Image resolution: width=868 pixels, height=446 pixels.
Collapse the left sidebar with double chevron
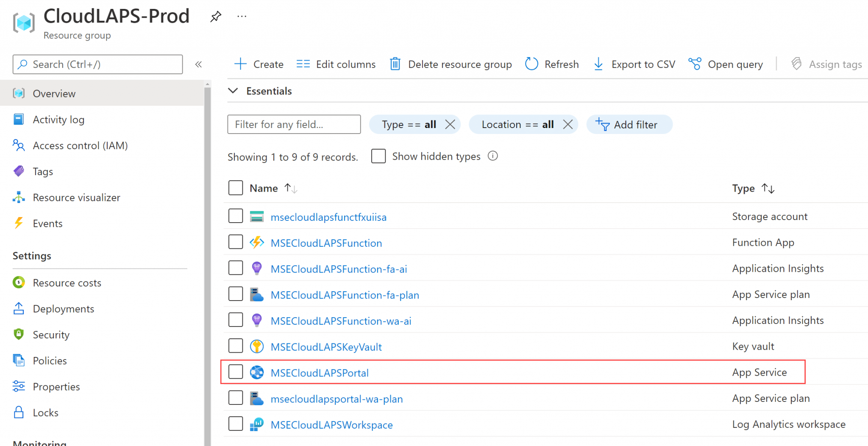[198, 64]
